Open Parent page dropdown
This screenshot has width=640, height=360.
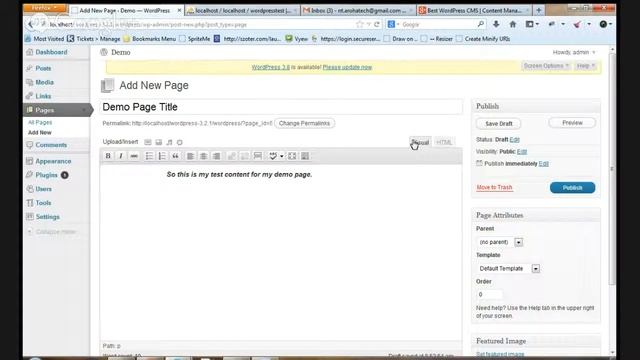pos(500,242)
